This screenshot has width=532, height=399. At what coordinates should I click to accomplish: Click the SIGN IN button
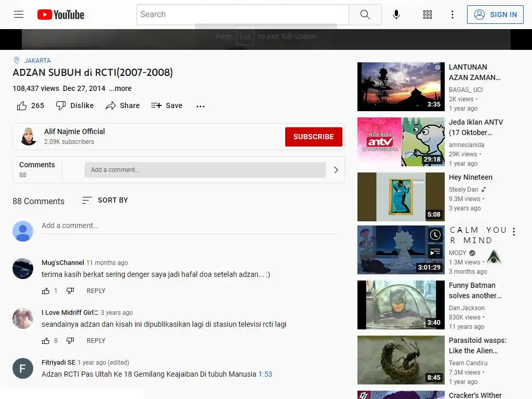pos(495,15)
